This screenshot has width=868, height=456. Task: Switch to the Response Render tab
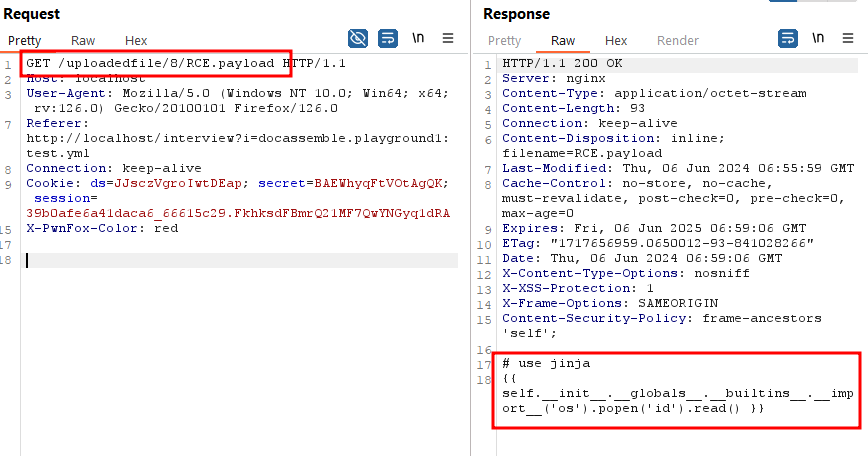(x=678, y=40)
